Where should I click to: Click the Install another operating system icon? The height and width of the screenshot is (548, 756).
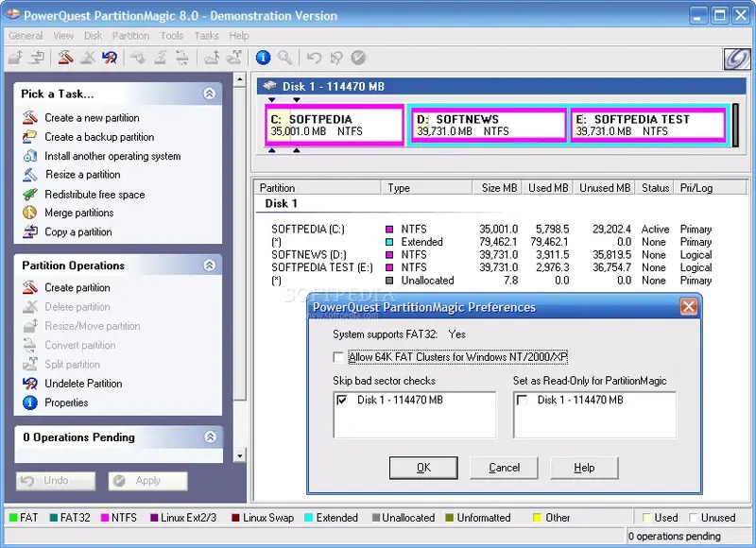[30, 156]
